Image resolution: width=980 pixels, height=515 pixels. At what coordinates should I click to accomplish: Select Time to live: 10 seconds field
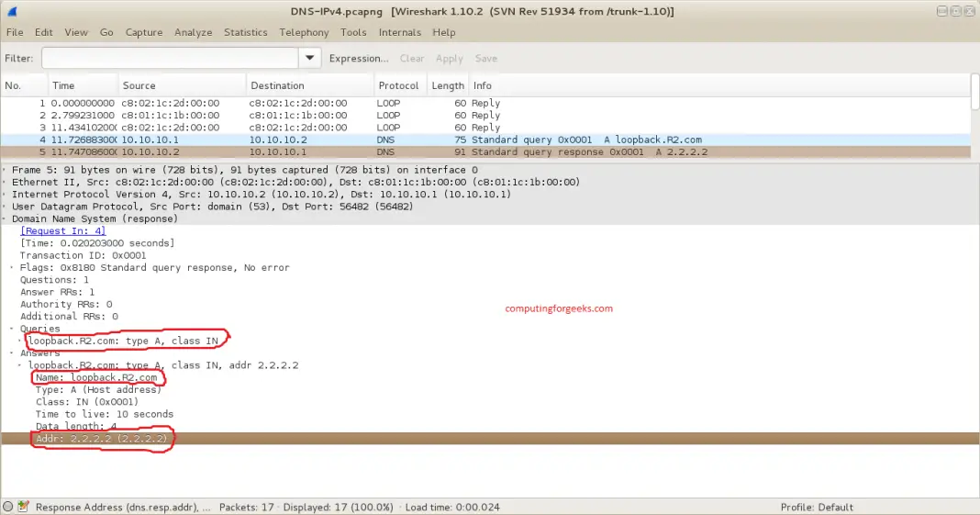pyautogui.click(x=105, y=414)
